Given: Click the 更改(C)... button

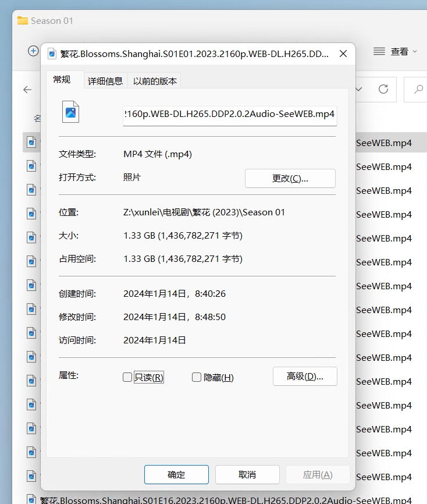Looking at the screenshot, I should [290, 179].
